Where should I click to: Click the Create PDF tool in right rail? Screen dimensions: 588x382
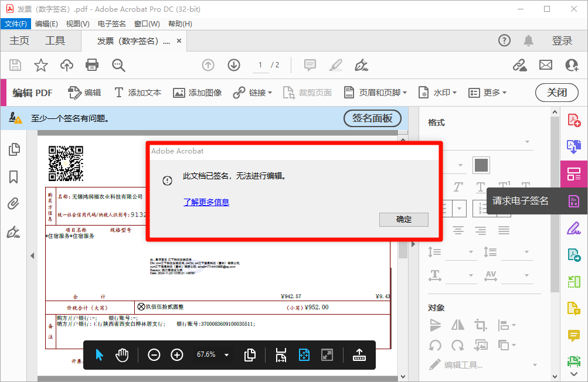[x=574, y=120]
